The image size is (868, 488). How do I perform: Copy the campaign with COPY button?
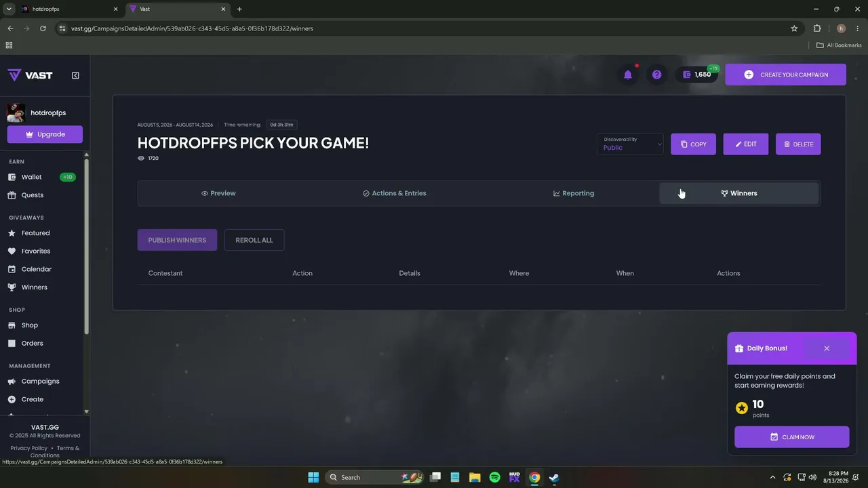(x=693, y=144)
